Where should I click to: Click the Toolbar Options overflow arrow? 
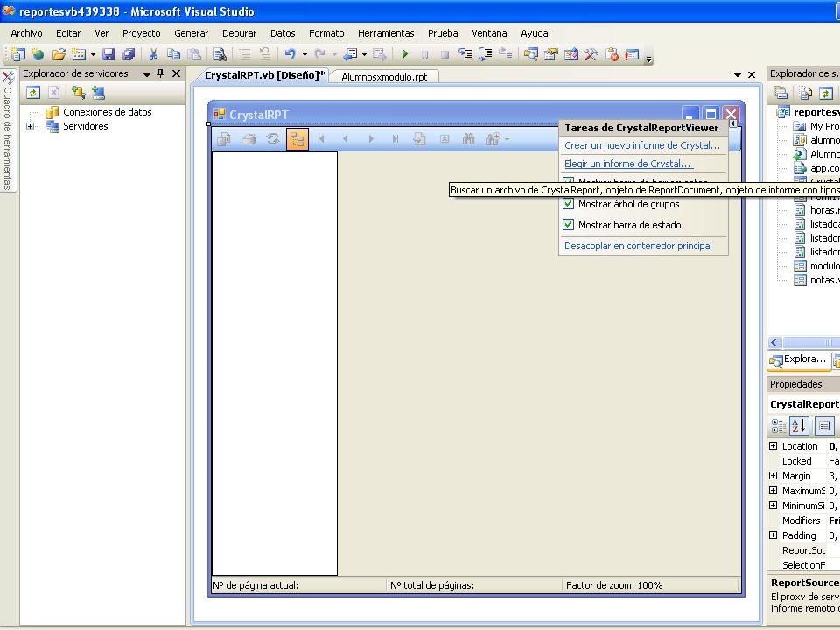648,59
